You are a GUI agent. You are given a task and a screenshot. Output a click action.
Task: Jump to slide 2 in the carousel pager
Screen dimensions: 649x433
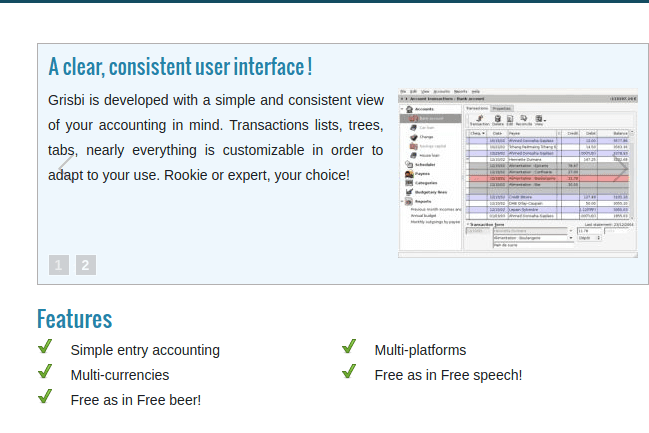[86, 265]
